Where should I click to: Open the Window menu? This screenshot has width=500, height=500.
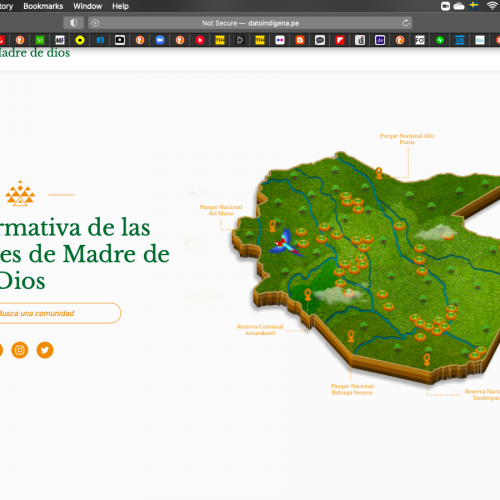point(88,6)
